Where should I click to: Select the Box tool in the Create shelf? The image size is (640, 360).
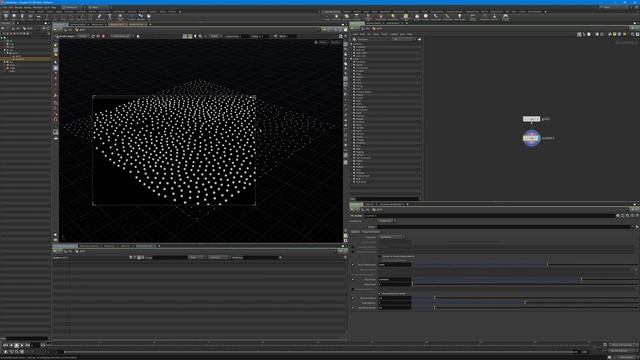[6, 17]
